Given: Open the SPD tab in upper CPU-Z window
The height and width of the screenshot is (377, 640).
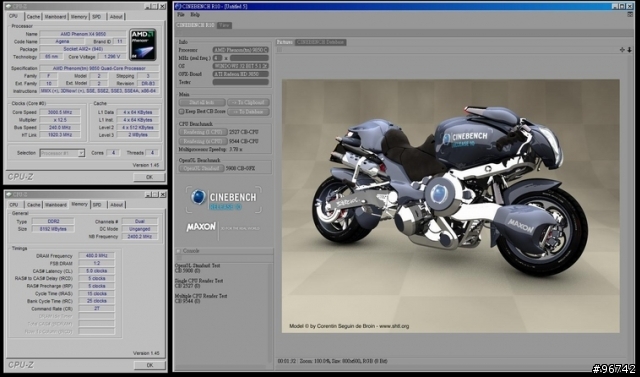Looking at the screenshot, I should [97, 17].
